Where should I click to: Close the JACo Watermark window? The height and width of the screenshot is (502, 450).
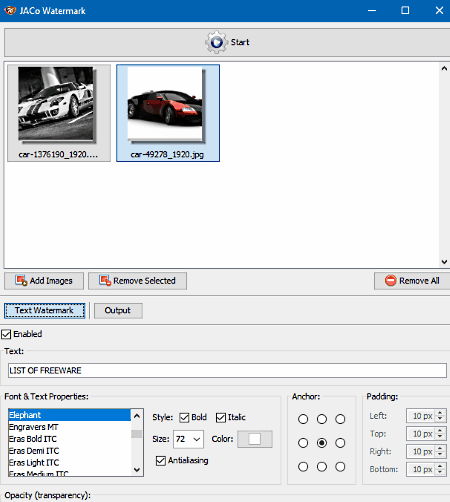coord(439,10)
